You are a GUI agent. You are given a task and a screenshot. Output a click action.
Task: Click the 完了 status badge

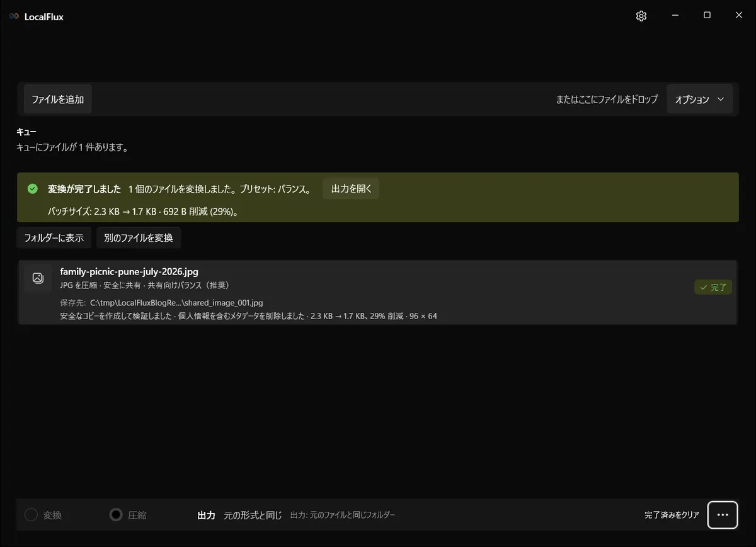[x=713, y=288]
